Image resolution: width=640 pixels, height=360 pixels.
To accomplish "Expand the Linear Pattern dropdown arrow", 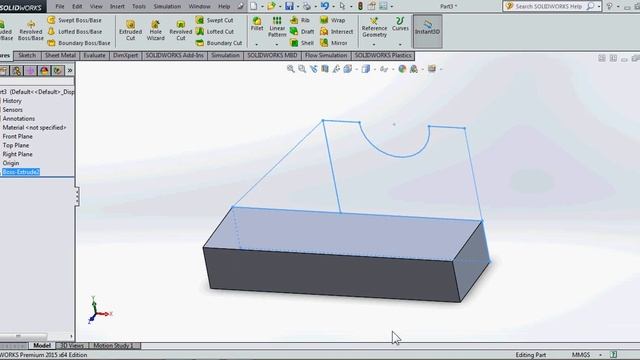I will (277, 44).
